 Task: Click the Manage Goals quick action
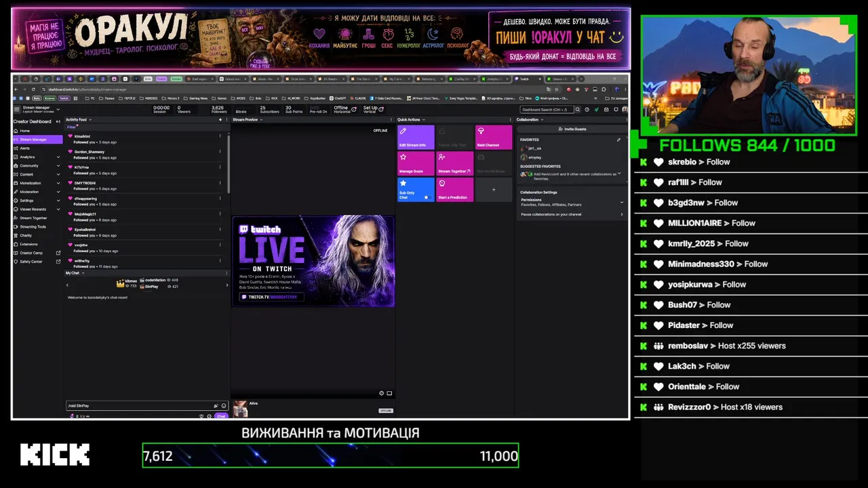(416, 163)
